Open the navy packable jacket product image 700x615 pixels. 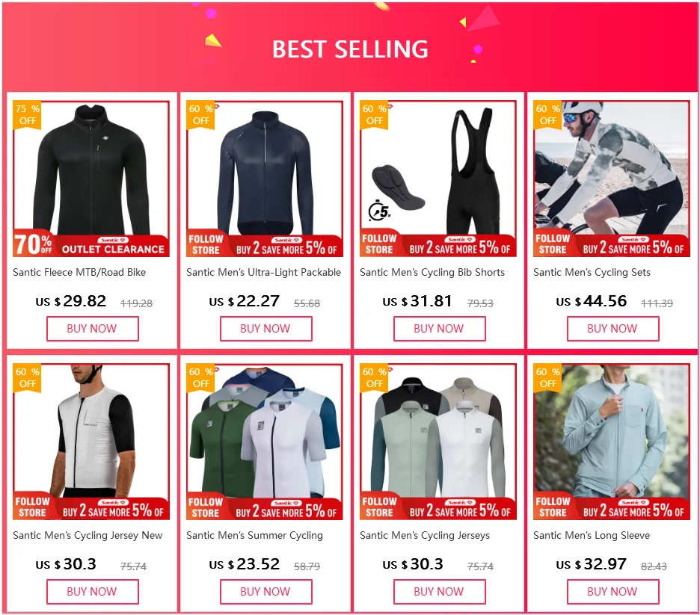pyautogui.click(x=265, y=179)
